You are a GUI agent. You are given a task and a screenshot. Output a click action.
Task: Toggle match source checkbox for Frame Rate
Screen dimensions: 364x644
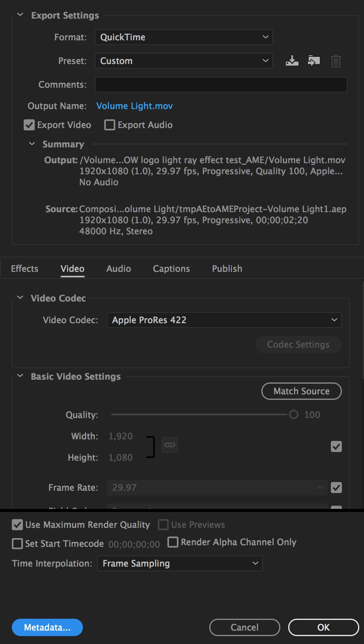tap(336, 488)
